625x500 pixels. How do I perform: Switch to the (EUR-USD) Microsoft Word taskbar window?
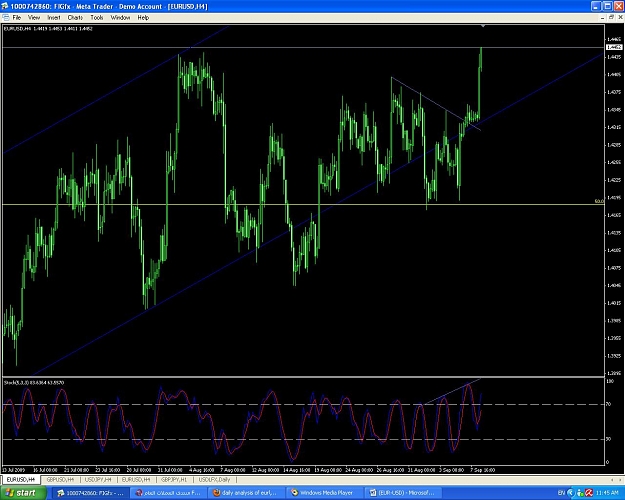tap(403, 493)
